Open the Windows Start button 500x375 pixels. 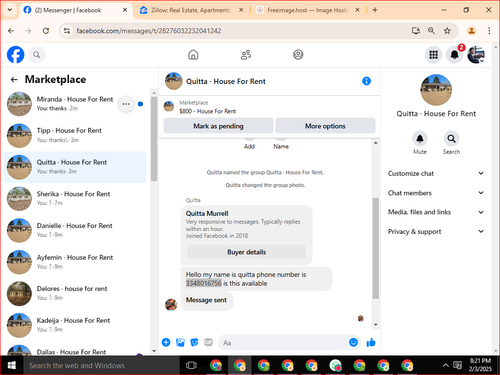tap(12, 366)
